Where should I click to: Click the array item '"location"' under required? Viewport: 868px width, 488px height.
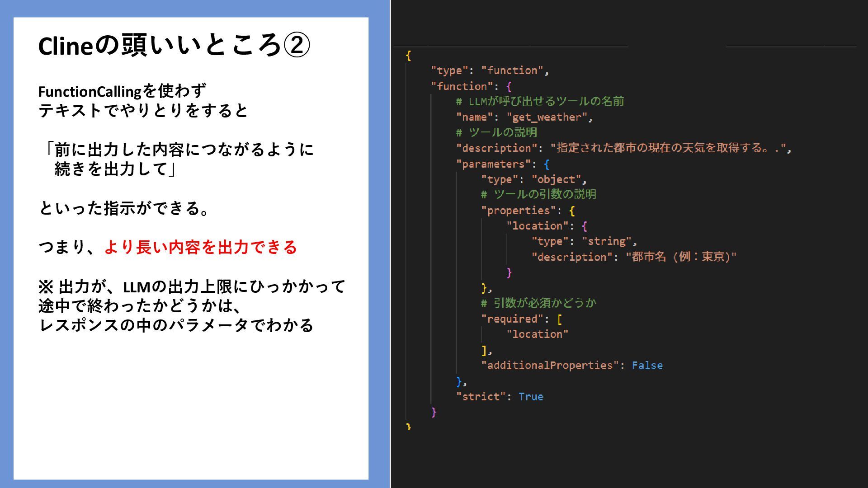pos(538,334)
